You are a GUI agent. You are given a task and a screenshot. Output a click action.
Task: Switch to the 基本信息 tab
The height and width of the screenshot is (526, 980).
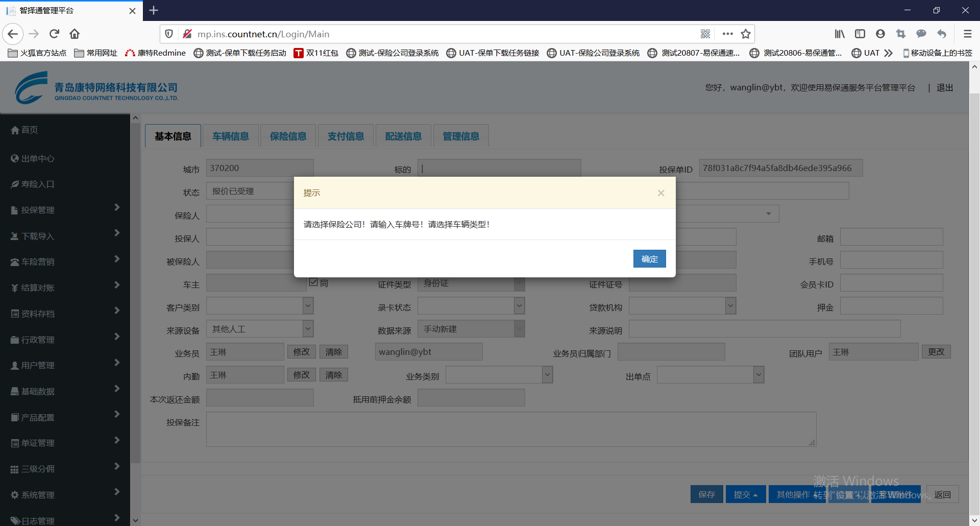[173, 136]
